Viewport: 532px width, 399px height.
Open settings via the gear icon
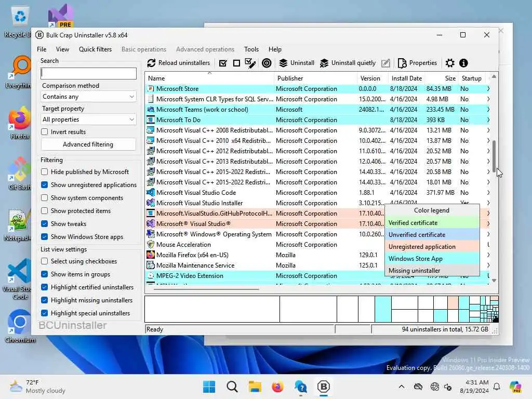[x=450, y=63]
